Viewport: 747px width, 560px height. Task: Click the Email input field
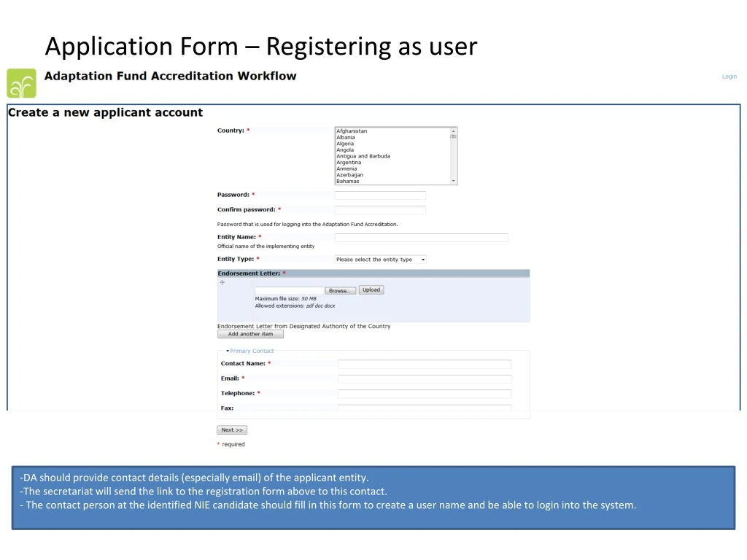(x=425, y=379)
